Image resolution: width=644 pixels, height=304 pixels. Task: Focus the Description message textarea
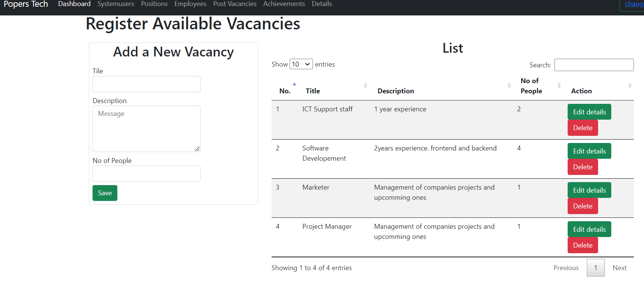pos(146,129)
